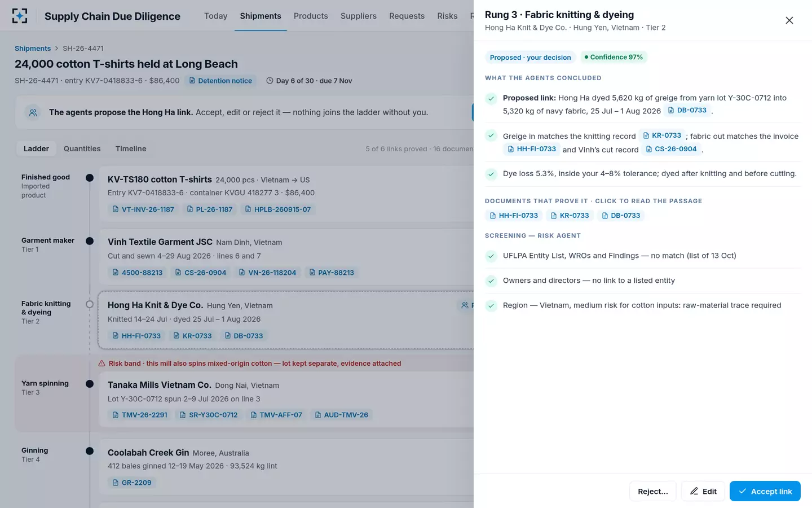Click the Supply Chain Due Diligence logo icon
The image size is (812, 508).
click(x=20, y=16)
